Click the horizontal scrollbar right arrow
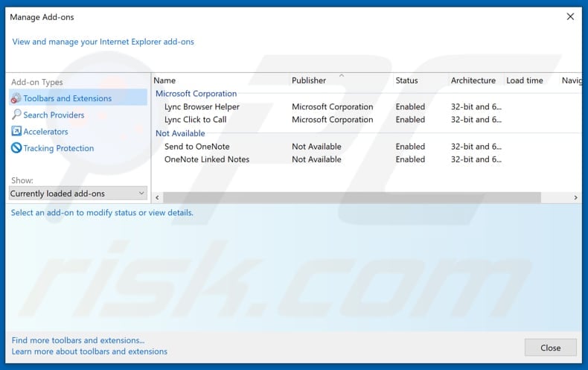 point(575,197)
